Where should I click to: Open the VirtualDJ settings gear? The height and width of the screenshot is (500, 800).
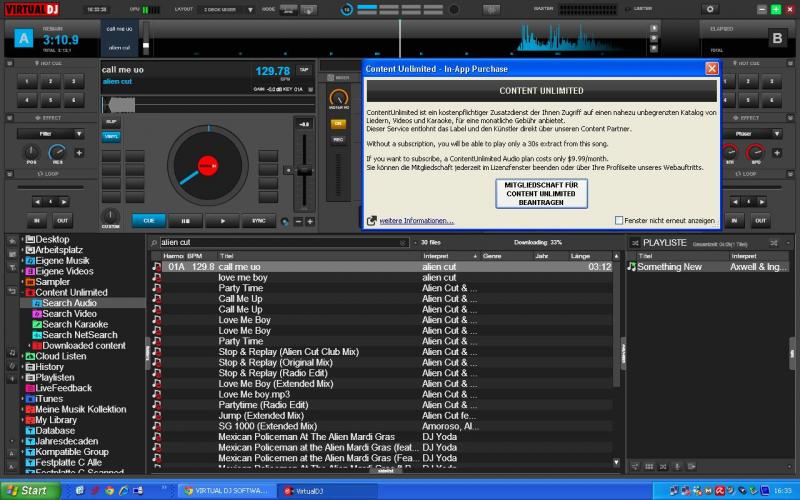[x=710, y=9]
